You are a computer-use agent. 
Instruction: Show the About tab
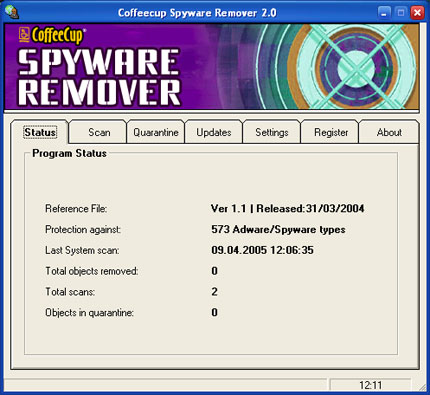389,132
